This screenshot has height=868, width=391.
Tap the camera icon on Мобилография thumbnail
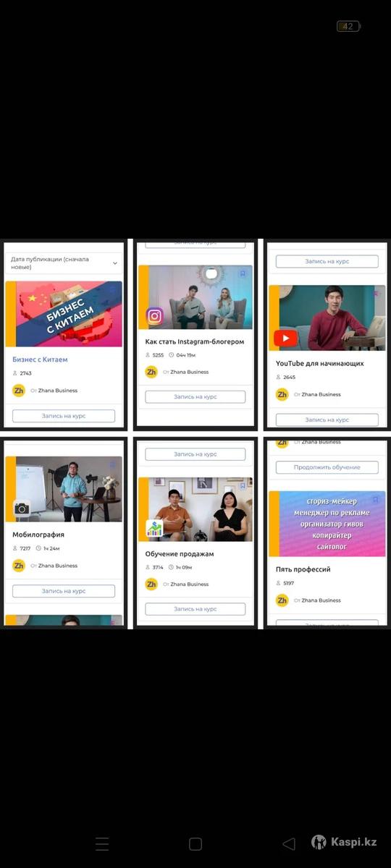tap(22, 509)
